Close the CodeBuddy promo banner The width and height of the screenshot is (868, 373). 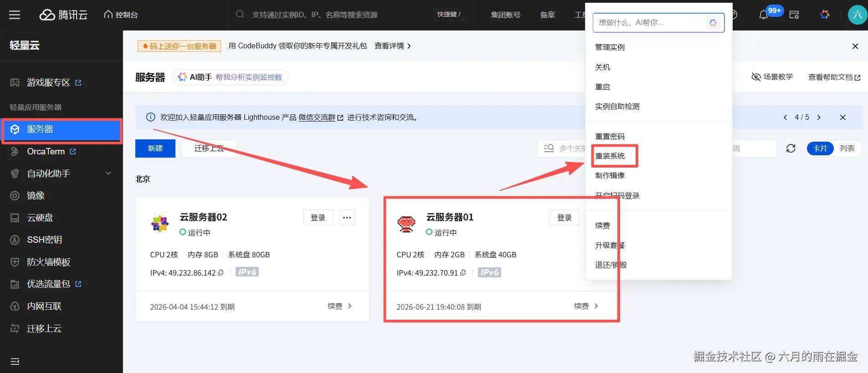click(855, 46)
